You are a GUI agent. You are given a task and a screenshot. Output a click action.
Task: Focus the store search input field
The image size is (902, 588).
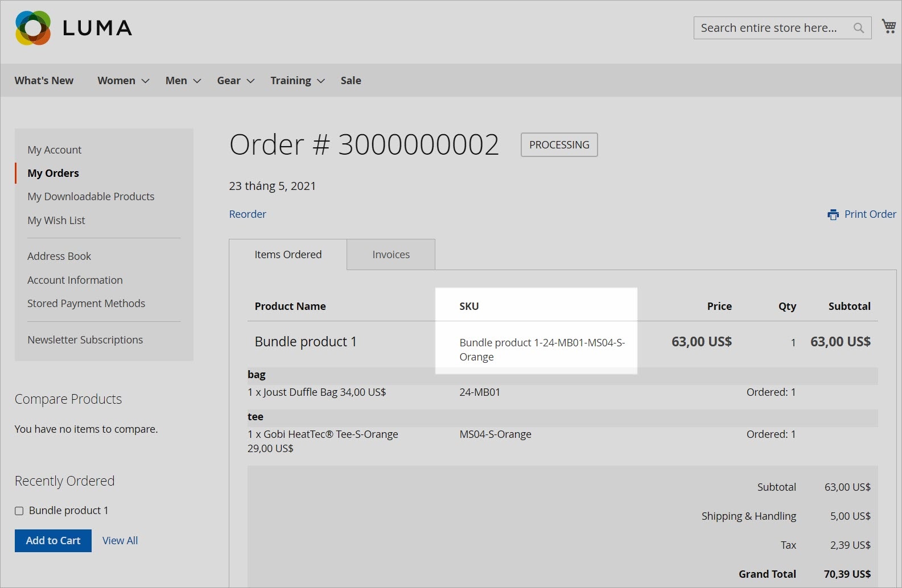click(771, 28)
